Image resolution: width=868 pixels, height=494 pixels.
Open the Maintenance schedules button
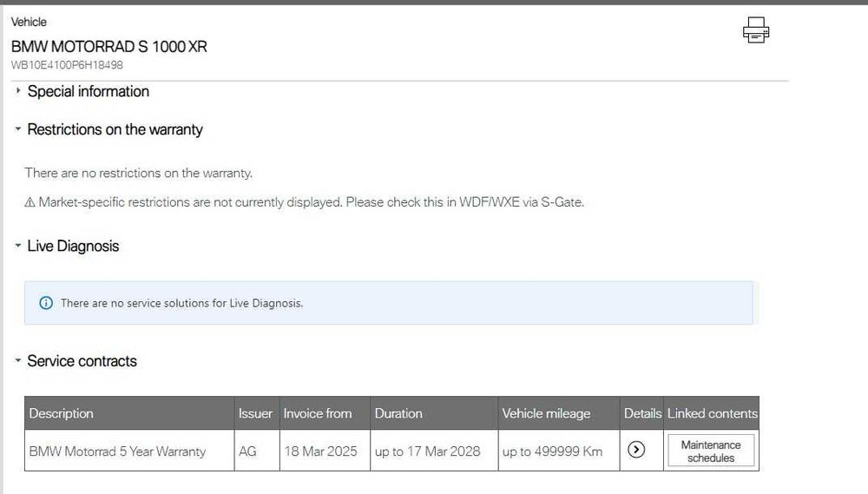coord(711,451)
